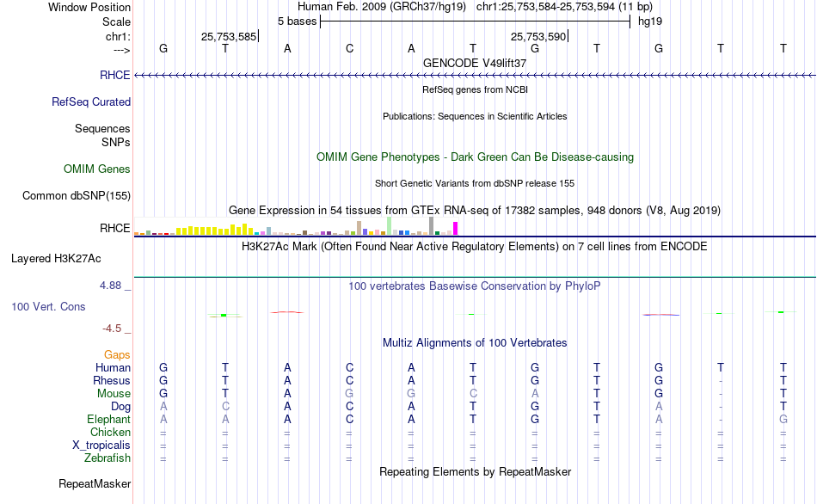Click the Human species label

click(113, 367)
